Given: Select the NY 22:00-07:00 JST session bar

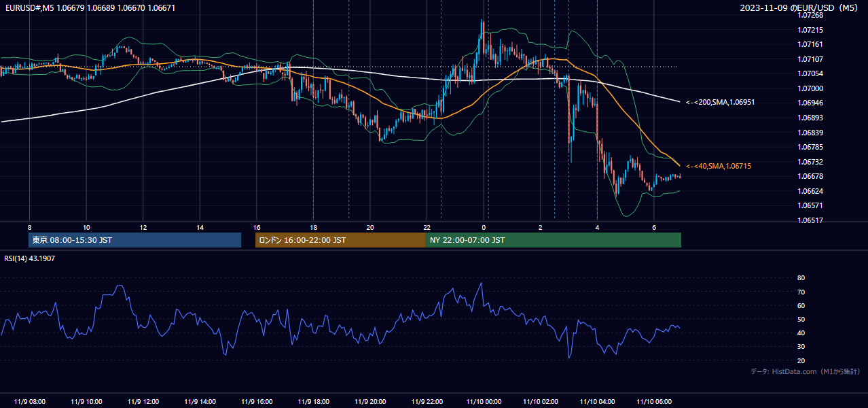Looking at the screenshot, I should tap(554, 240).
